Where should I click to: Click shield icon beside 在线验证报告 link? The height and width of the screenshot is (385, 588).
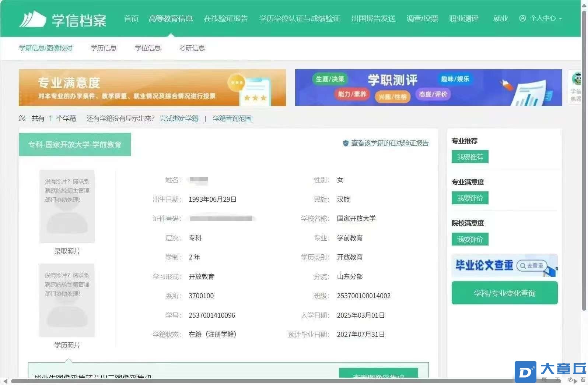346,143
